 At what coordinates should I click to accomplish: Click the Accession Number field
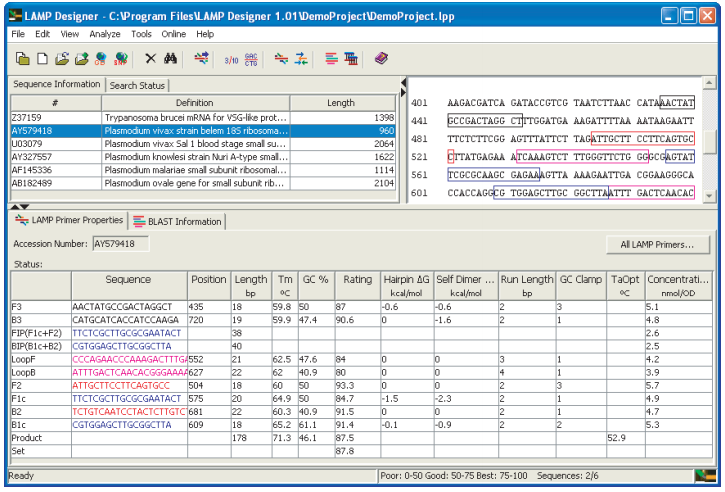click(121, 244)
